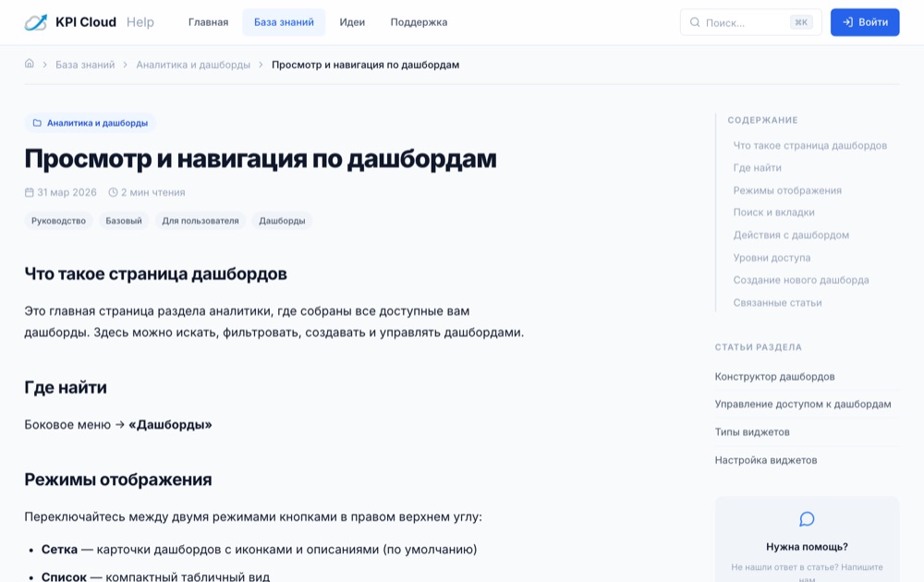Viewport: 924px width, 582px height.
Task: Click the KPI Cloud logo icon
Action: 35,22
